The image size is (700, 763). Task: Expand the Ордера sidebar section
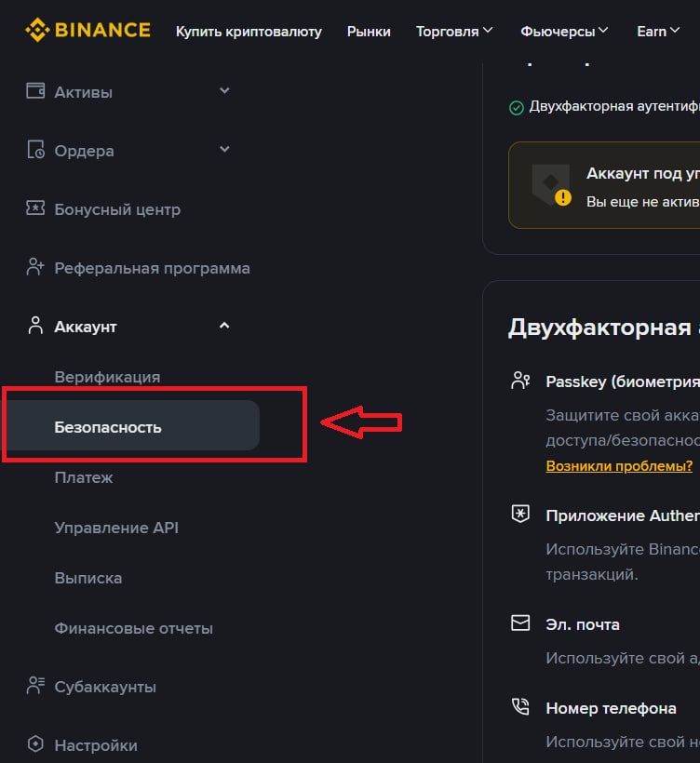(x=224, y=149)
